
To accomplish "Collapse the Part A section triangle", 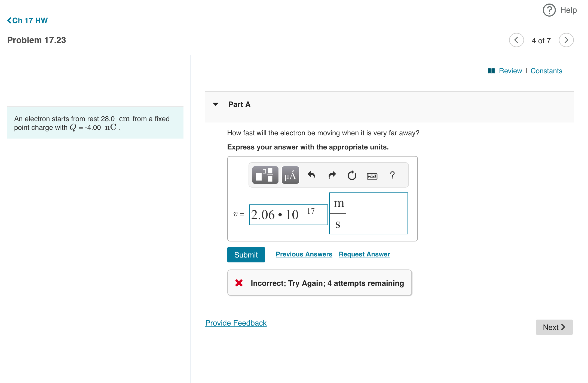I will (216, 104).
